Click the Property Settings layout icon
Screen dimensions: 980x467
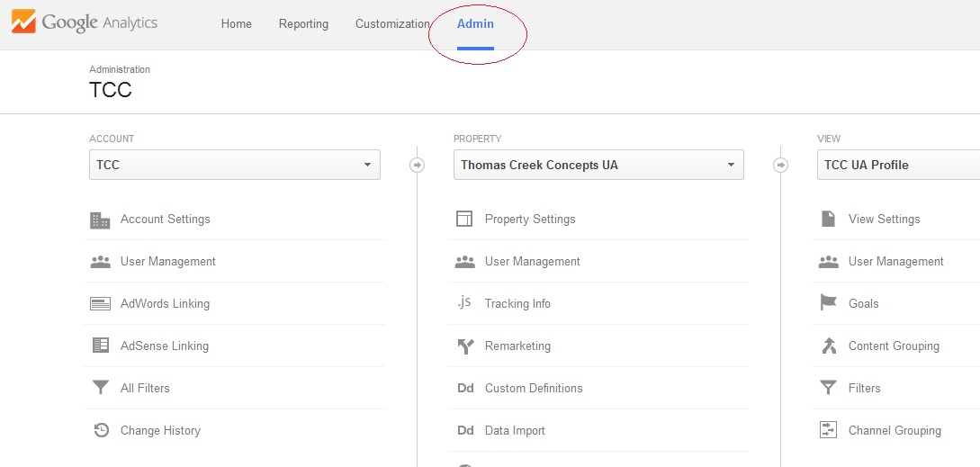(463, 219)
